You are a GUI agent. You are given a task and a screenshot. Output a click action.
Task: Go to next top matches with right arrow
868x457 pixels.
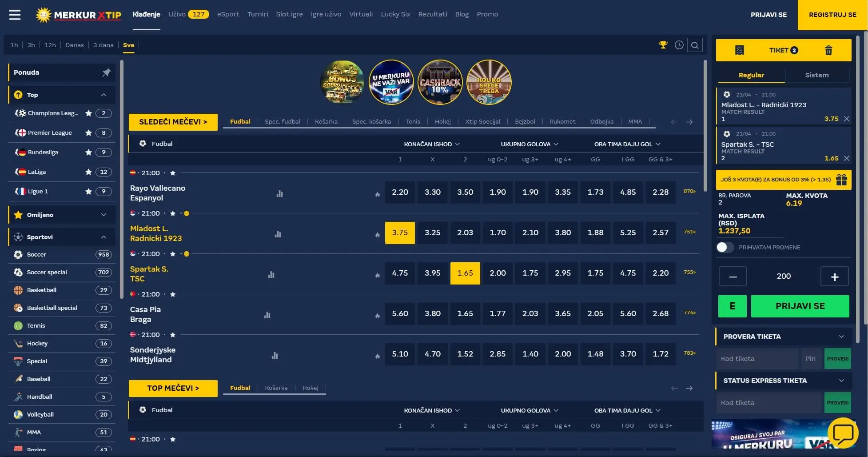click(689, 388)
